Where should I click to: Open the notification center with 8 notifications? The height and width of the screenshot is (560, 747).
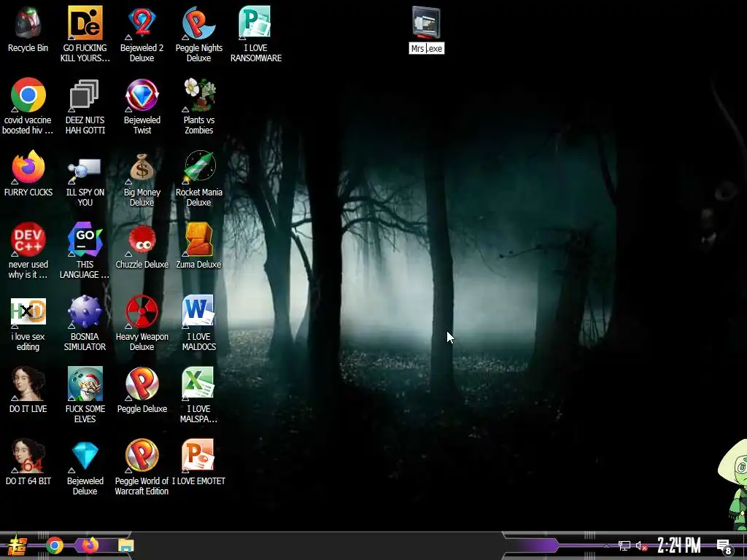tap(724, 546)
